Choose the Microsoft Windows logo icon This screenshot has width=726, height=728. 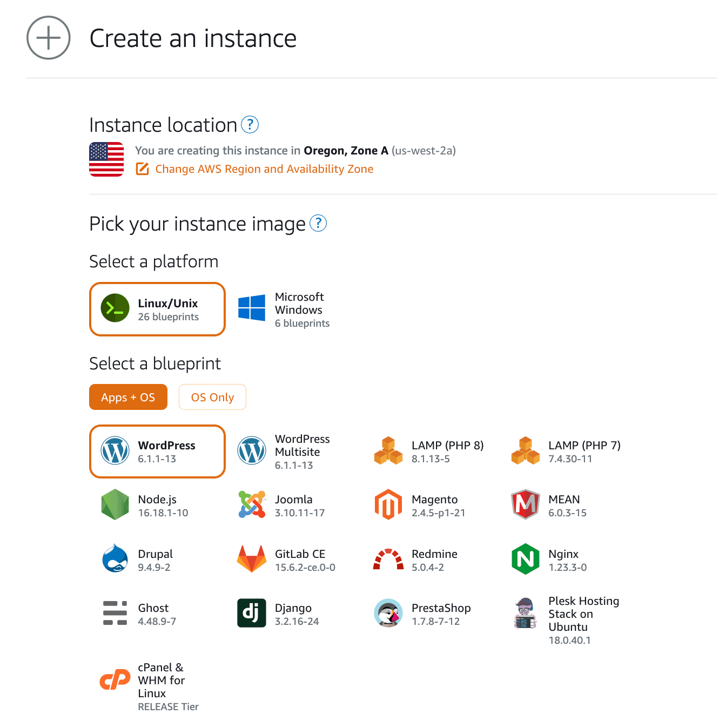point(252,308)
